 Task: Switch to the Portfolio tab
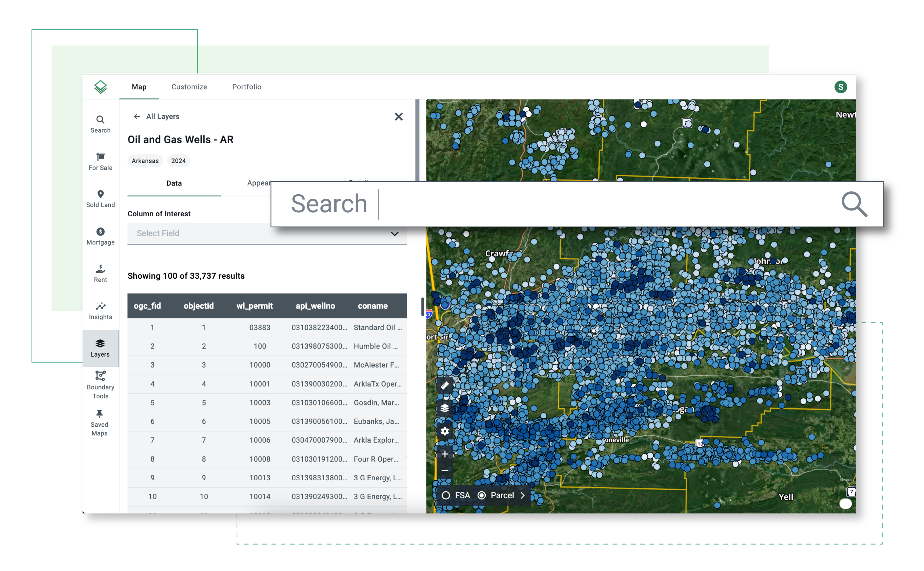click(247, 87)
